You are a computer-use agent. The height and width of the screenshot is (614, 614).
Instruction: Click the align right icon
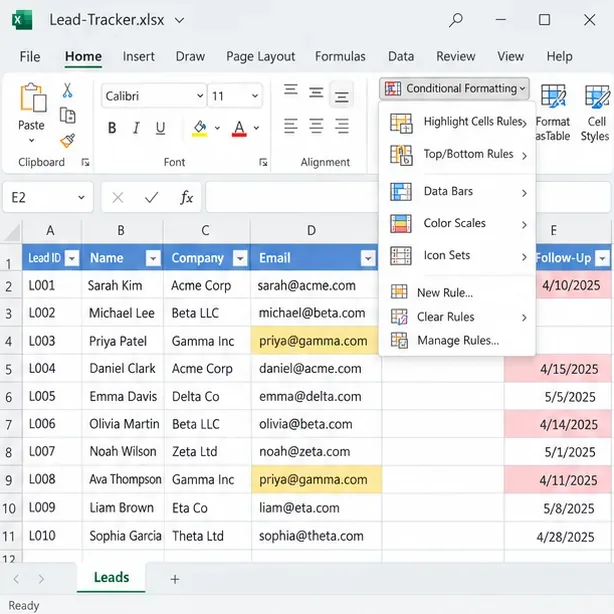tap(341, 126)
